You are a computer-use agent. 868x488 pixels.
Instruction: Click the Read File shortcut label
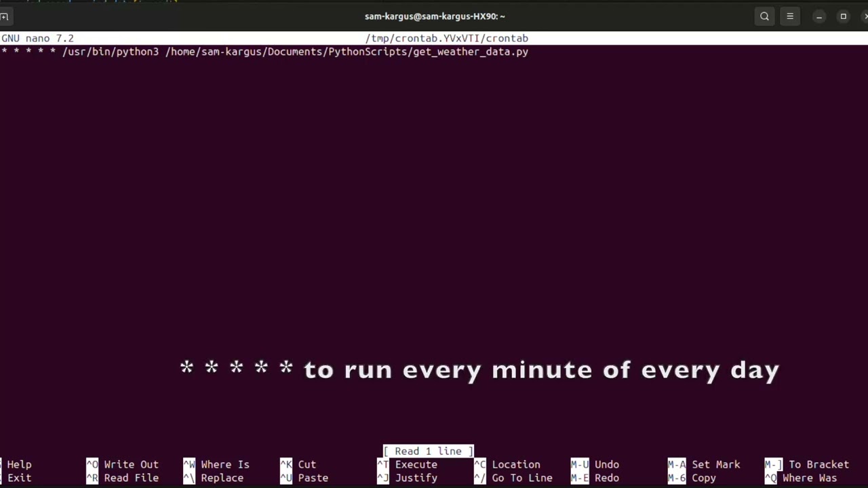pos(131,478)
